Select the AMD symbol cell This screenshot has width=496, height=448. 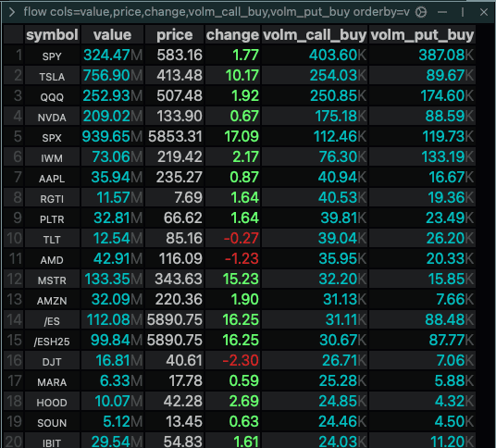pyautogui.click(x=52, y=259)
